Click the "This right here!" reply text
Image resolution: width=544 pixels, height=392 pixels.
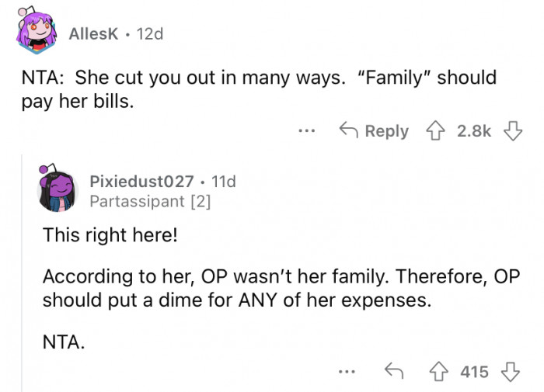pos(110,234)
